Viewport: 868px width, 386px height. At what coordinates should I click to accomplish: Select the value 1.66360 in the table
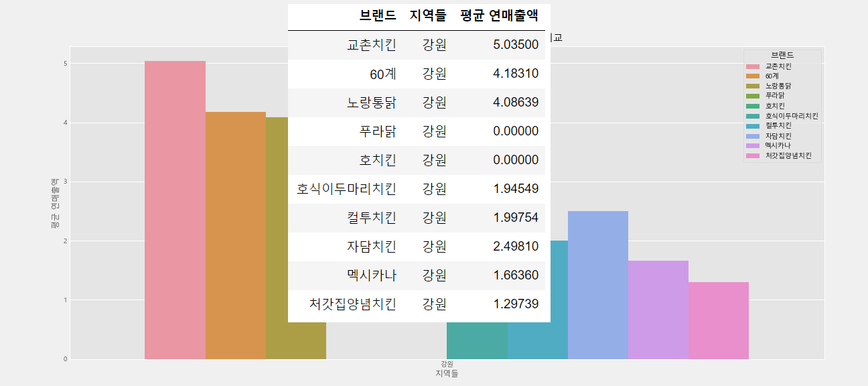click(x=516, y=275)
